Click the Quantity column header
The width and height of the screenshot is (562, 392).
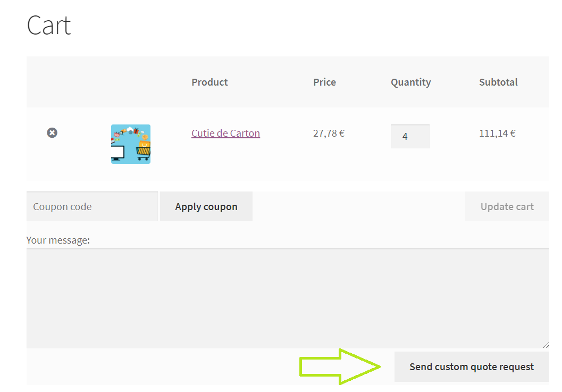click(410, 82)
